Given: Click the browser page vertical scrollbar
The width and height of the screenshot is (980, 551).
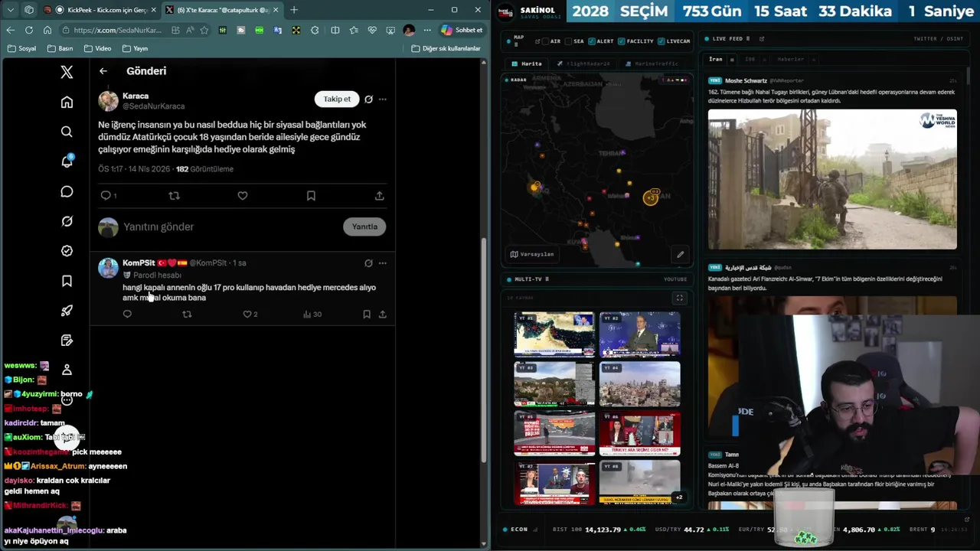Looking at the screenshot, I should [x=483, y=348].
